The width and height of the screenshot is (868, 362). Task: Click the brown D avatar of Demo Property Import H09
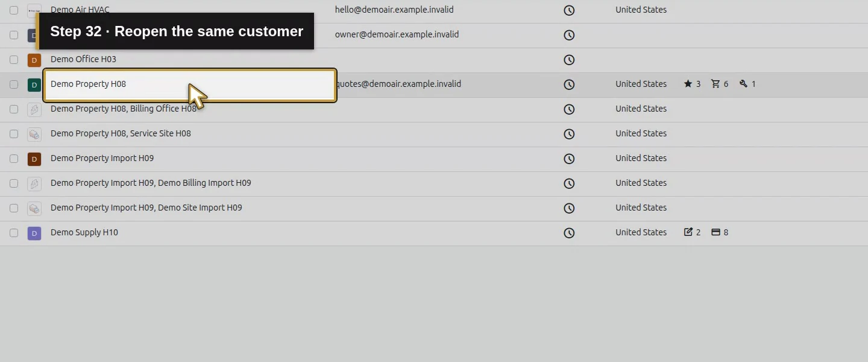(34, 159)
